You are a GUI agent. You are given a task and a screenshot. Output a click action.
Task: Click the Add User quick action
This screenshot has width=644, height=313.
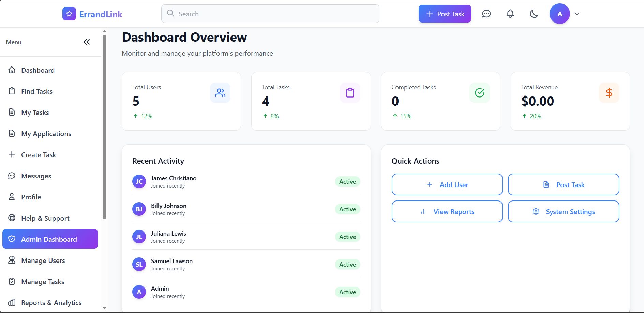tap(447, 184)
